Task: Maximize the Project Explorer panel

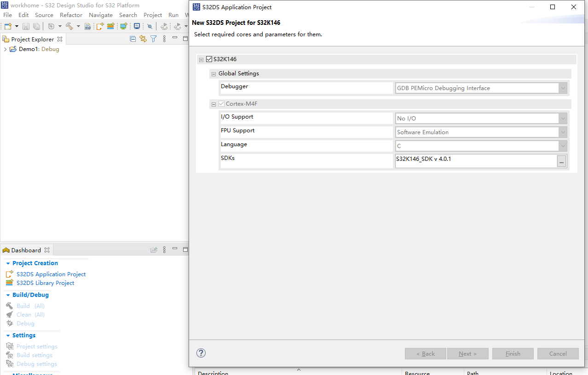Action: (x=185, y=39)
